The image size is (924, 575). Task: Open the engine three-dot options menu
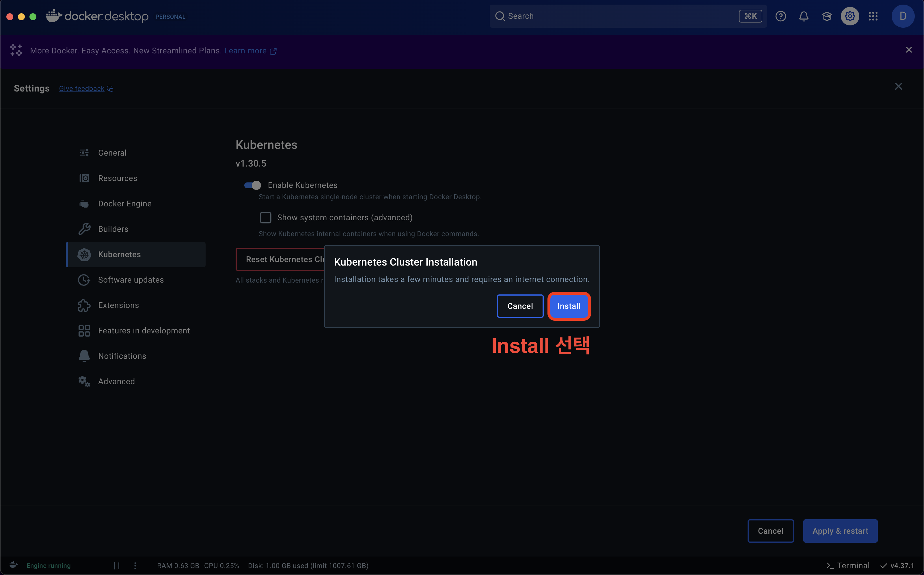(135, 565)
